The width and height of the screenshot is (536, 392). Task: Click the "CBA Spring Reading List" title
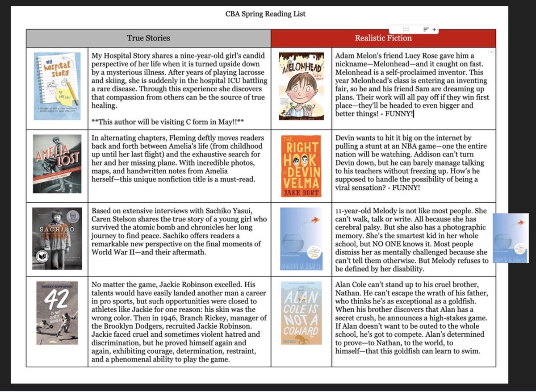(265, 14)
